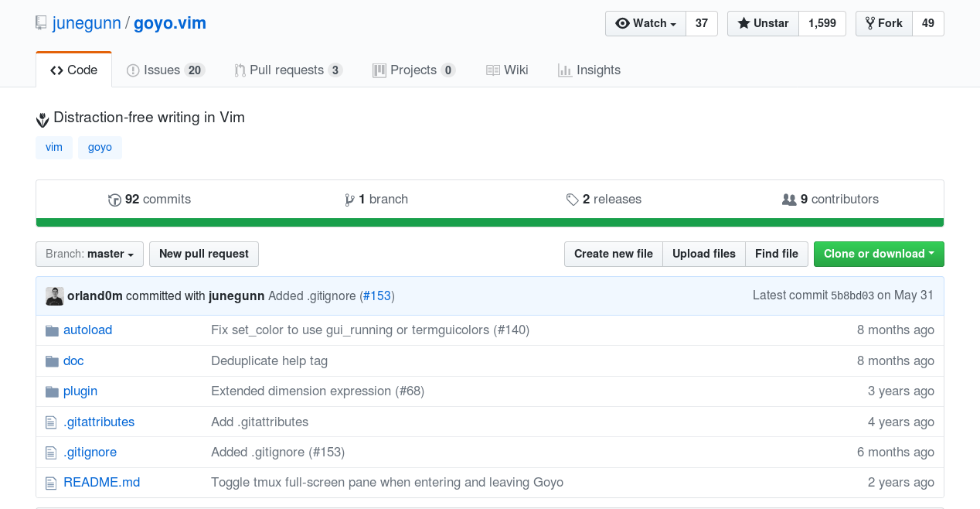
Task: Open commit 'Deduplicate help tag'
Action: pos(270,361)
